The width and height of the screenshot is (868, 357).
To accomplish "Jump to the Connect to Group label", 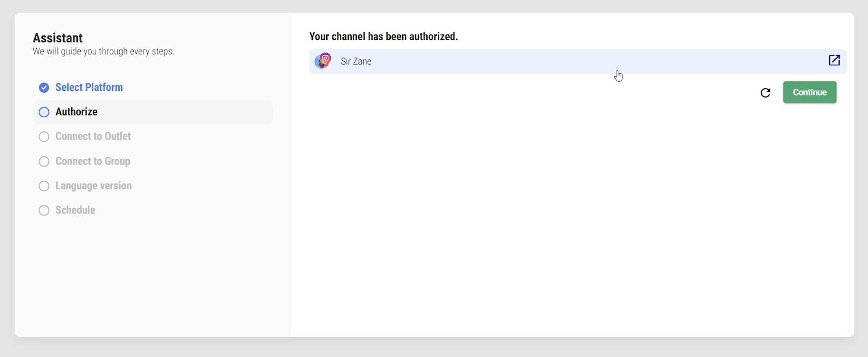I will tap(93, 161).
